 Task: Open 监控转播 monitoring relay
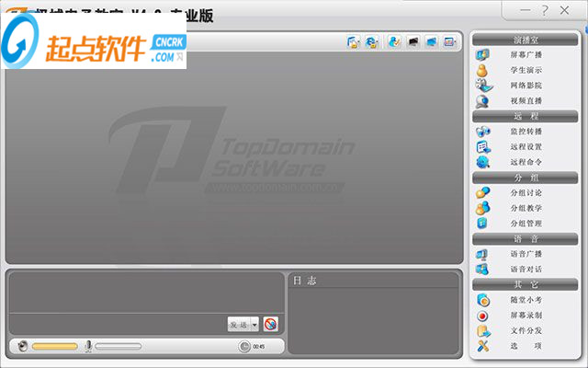pos(525,132)
